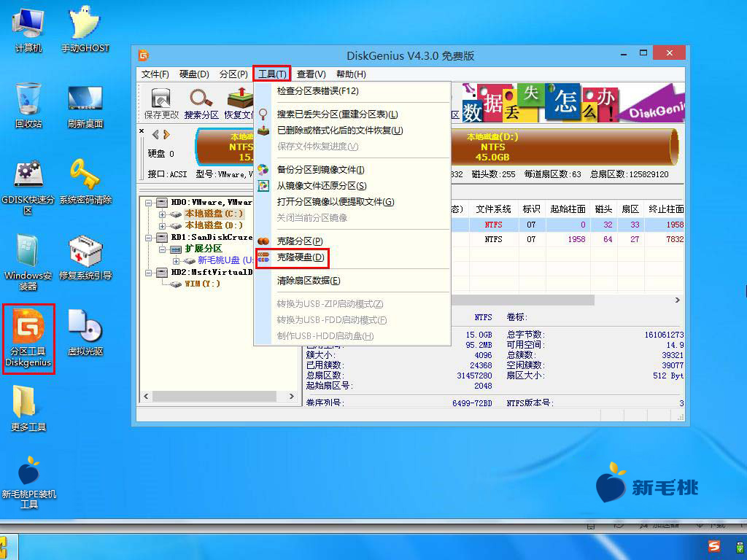Choose 从镜像文件还原分区 menu item

353,186
